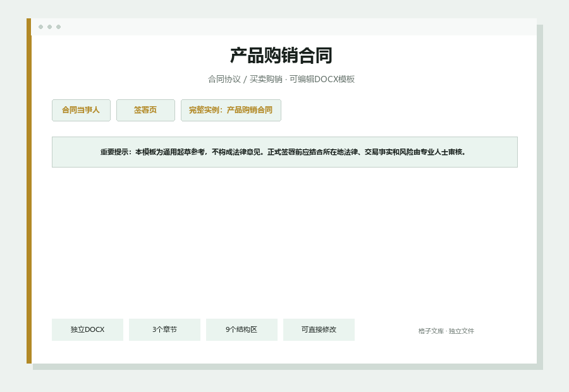Select the 3个章节 badge
Screen dimensions: 569x392
tap(164, 329)
